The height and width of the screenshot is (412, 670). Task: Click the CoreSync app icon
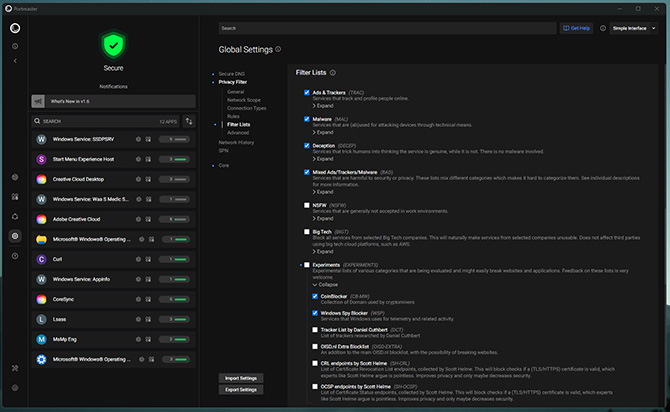(x=41, y=300)
